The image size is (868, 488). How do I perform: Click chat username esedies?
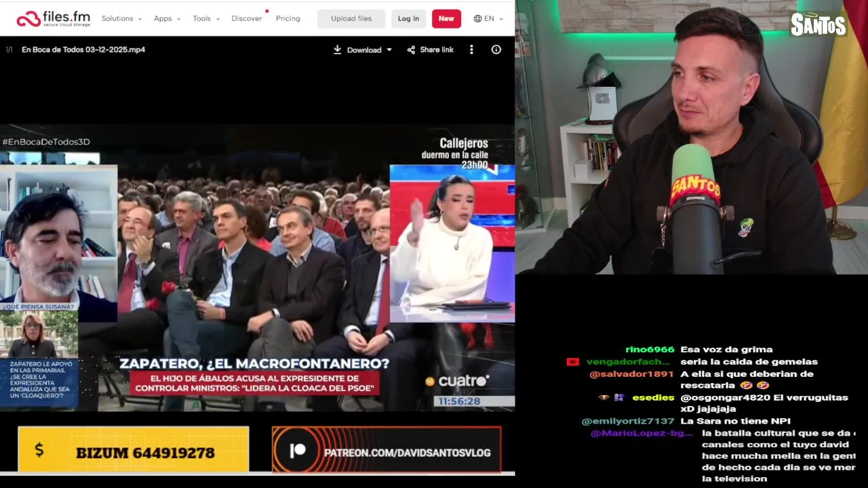[653, 397]
